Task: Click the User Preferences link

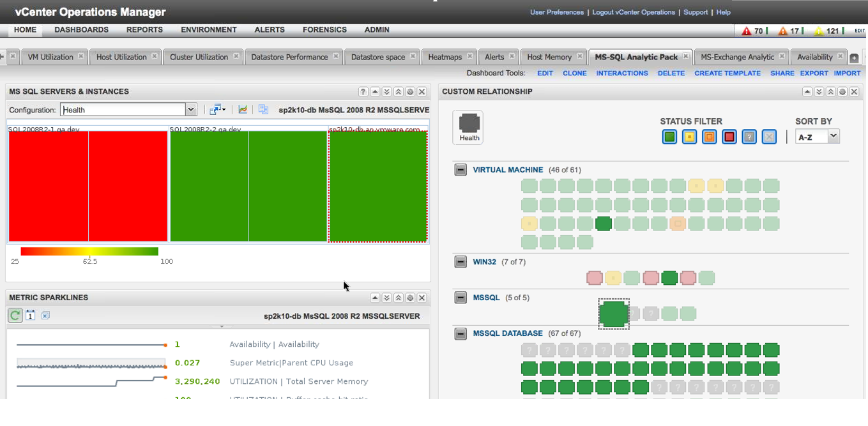Action: (556, 12)
